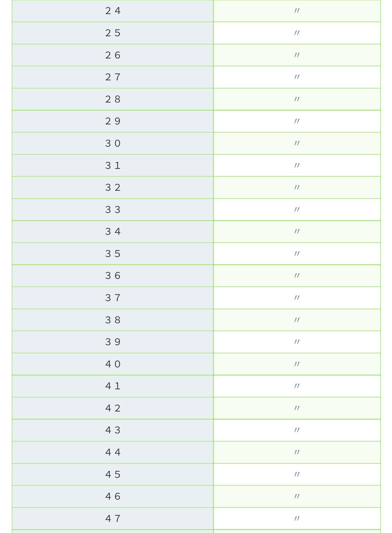Click the number 38 cell

[x=113, y=320]
